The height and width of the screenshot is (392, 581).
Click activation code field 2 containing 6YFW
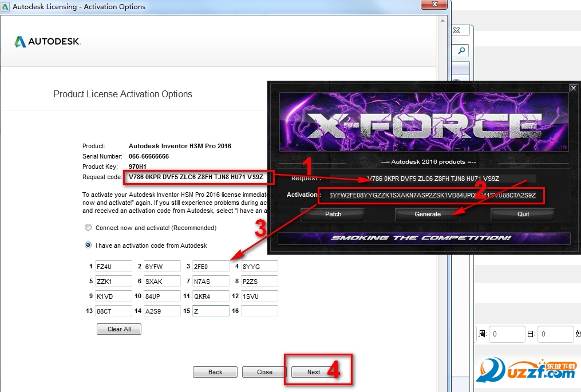[x=163, y=267]
